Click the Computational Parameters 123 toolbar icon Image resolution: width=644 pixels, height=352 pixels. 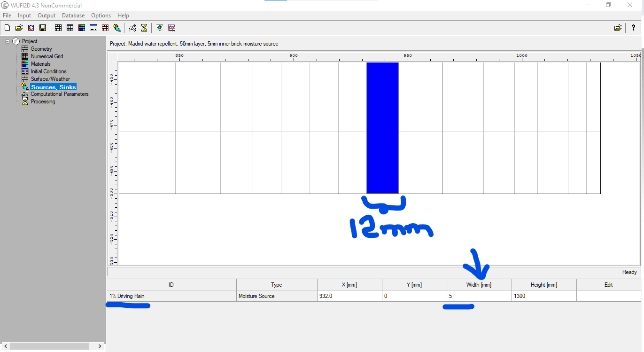tap(132, 28)
